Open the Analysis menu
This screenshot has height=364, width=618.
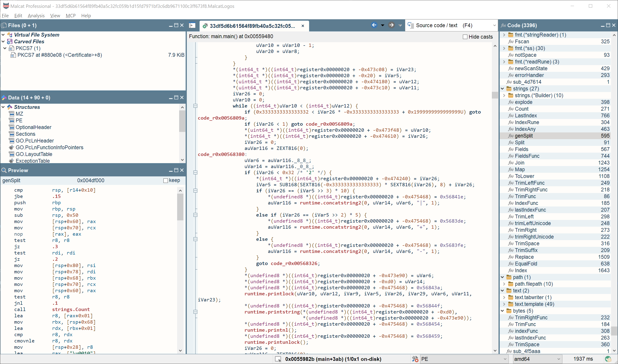36,15
